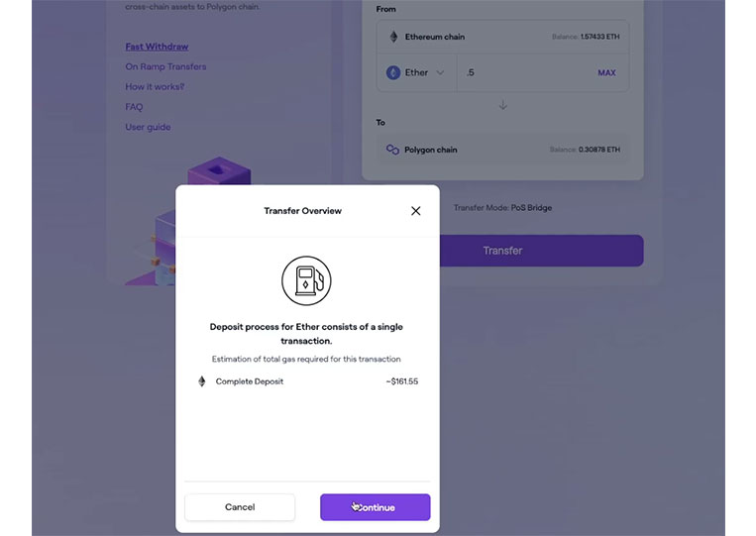Click the down arrow between From and To

[503, 105]
